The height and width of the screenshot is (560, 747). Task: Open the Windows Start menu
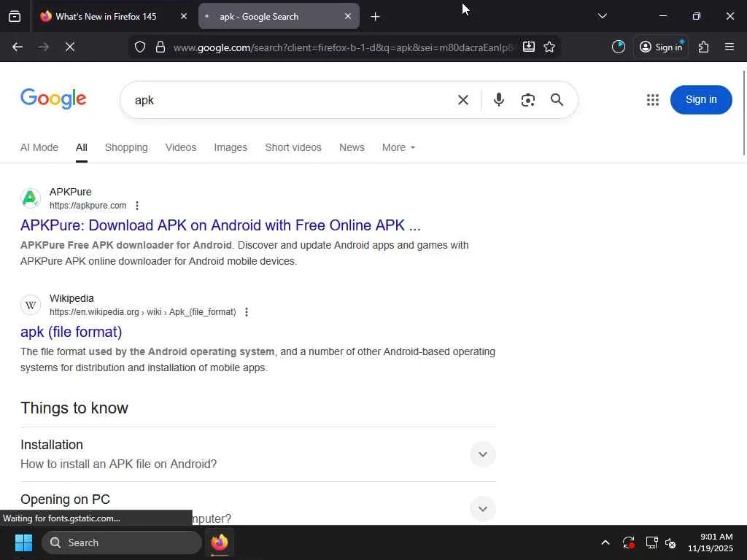click(23, 542)
